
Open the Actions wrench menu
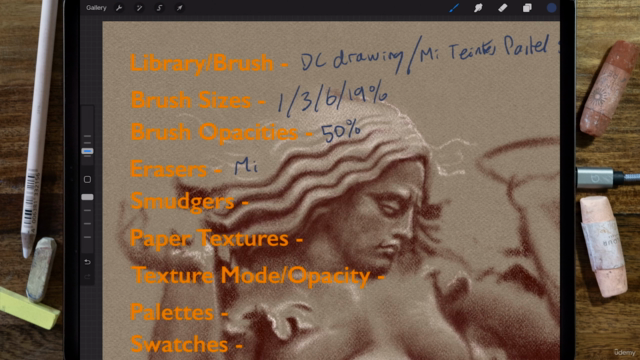[119, 8]
